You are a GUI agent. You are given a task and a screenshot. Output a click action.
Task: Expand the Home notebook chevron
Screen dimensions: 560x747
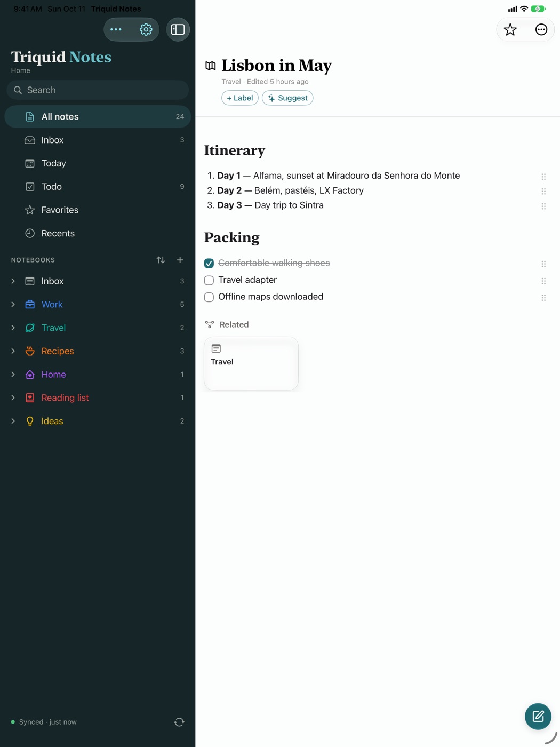point(13,375)
